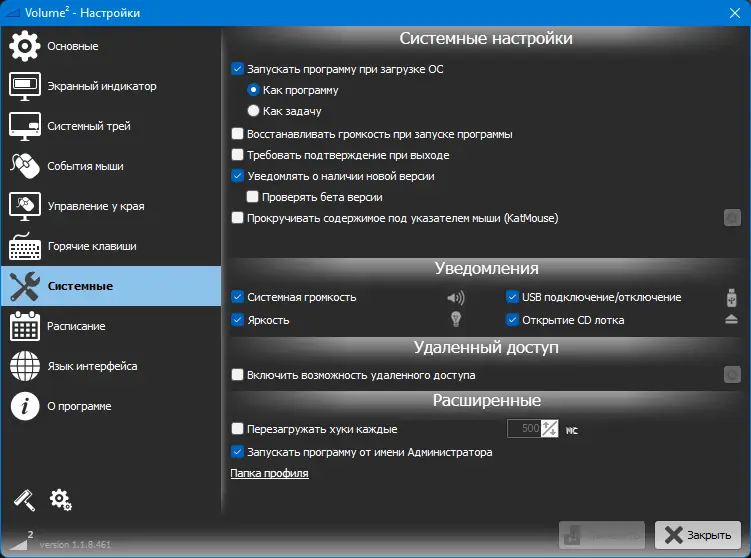Viewport: 751px width, 558px height.
Task: Click the Volume² app icon in title bar
Action: click(12, 13)
